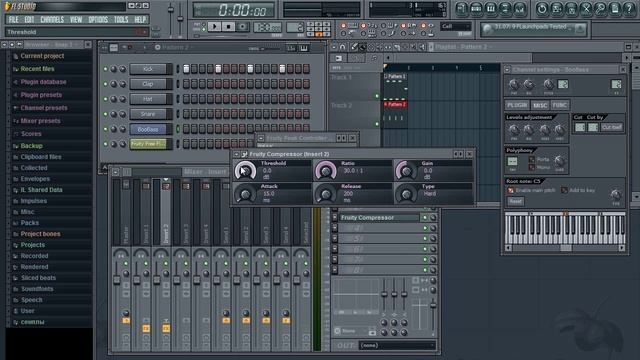Open Fruity Compressor slot dropdown arrow in Mixer

(x=335, y=218)
